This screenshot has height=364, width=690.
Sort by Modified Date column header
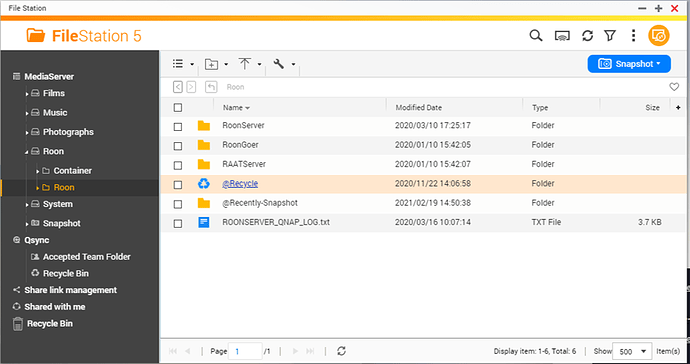[418, 107]
